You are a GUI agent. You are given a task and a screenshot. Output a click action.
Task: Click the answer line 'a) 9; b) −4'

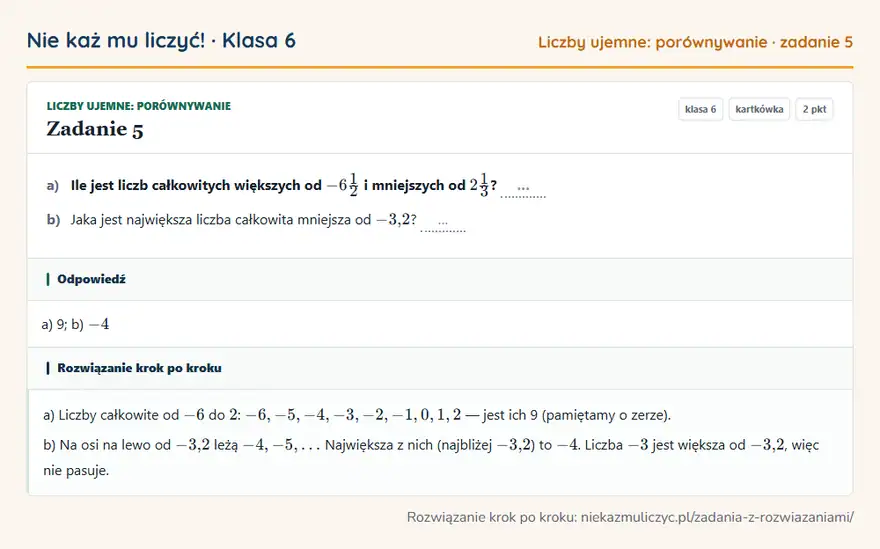pyautogui.click(x=75, y=324)
